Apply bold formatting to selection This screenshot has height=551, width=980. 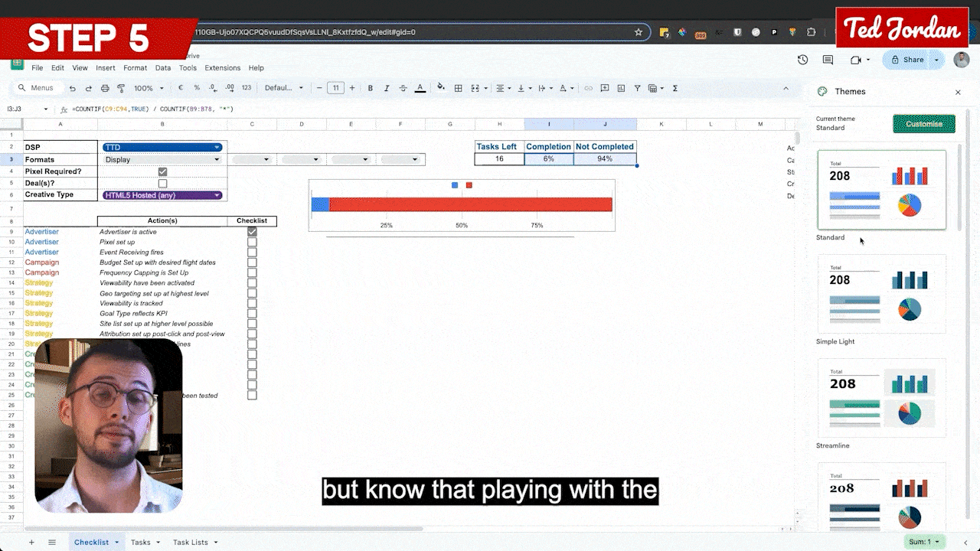(371, 88)
